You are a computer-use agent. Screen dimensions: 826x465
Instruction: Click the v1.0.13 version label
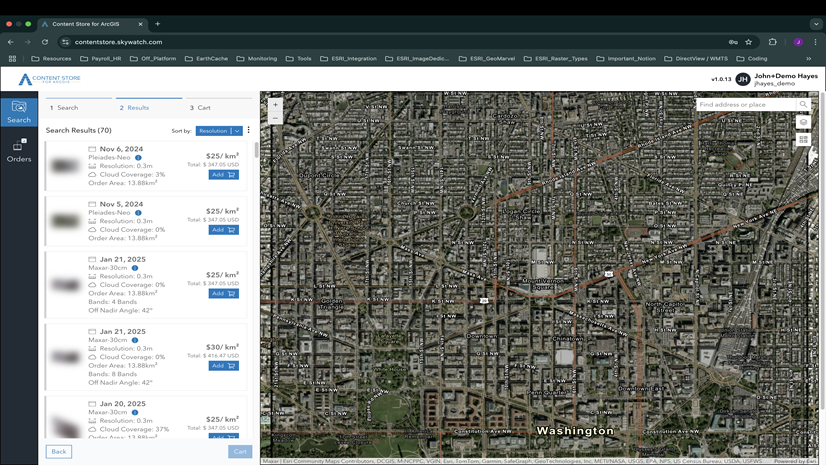click(x=721, y=80)
